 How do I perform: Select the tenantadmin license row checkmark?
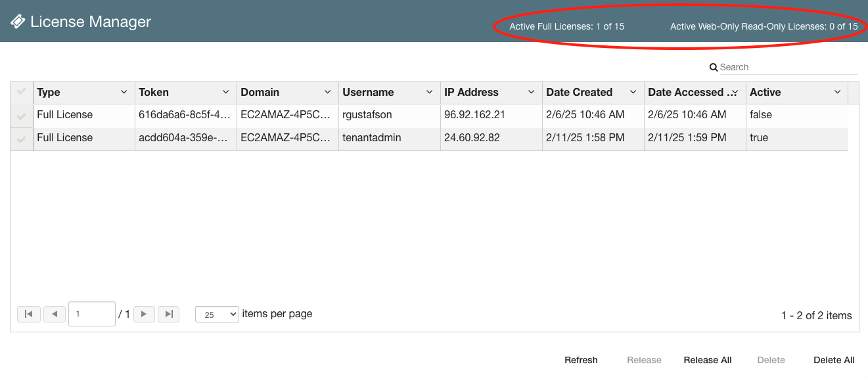(x=21, y=139)
